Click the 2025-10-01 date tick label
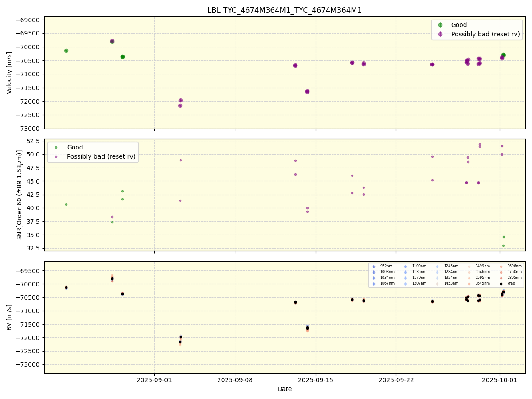Image resolution: width=532 pixels, height=399 pixels. [x=500, y=380]
